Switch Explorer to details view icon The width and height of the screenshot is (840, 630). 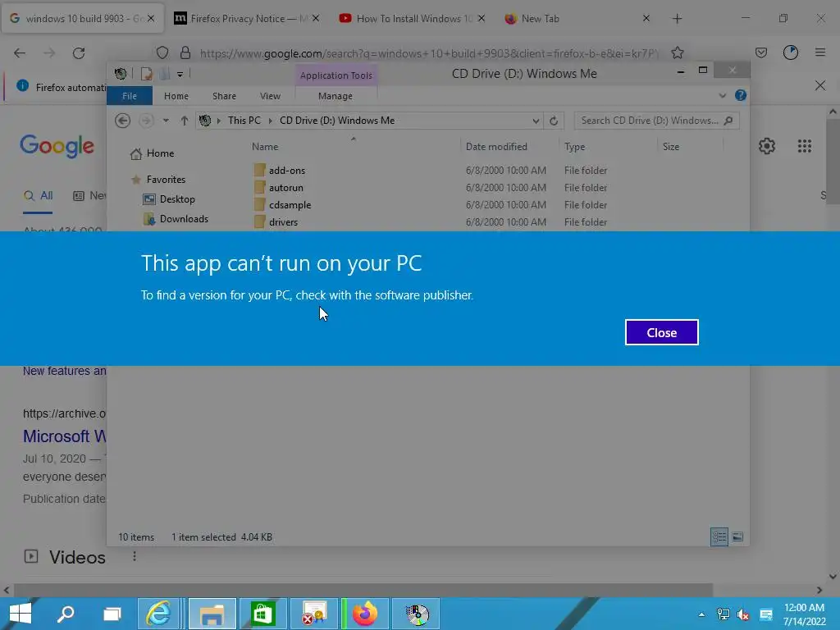coord(719,536)
